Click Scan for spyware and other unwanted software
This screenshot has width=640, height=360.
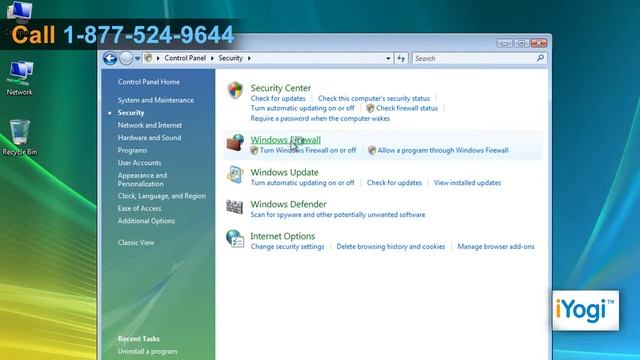[x=338, y=215]
